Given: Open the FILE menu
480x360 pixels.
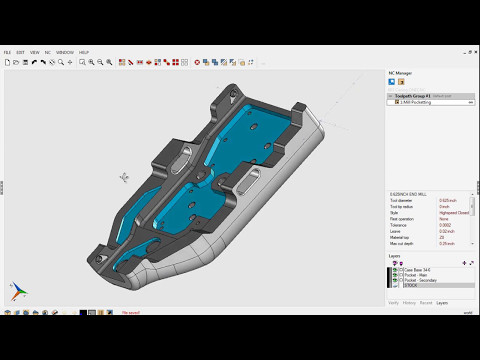Looking at the screenshot, I should [7, 52].
